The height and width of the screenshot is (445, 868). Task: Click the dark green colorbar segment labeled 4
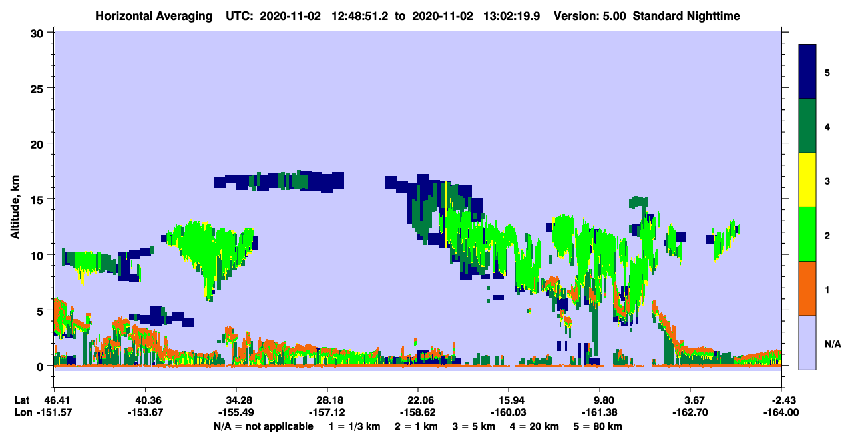[807, 126]
